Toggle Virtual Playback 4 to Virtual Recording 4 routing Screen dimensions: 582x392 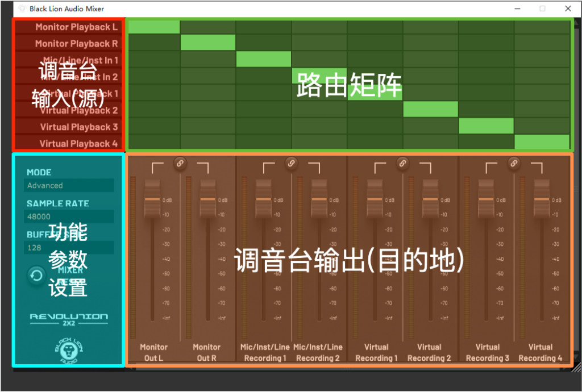click(x=542, y=142)
